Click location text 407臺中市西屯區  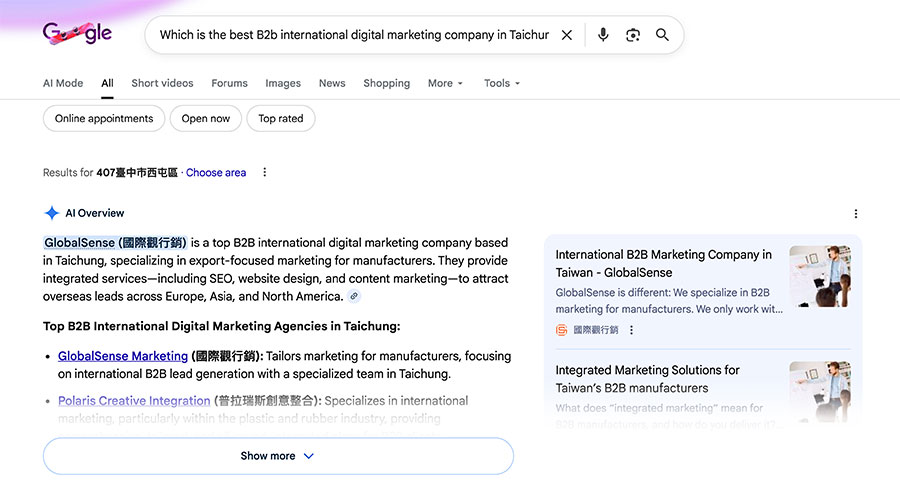137,172
